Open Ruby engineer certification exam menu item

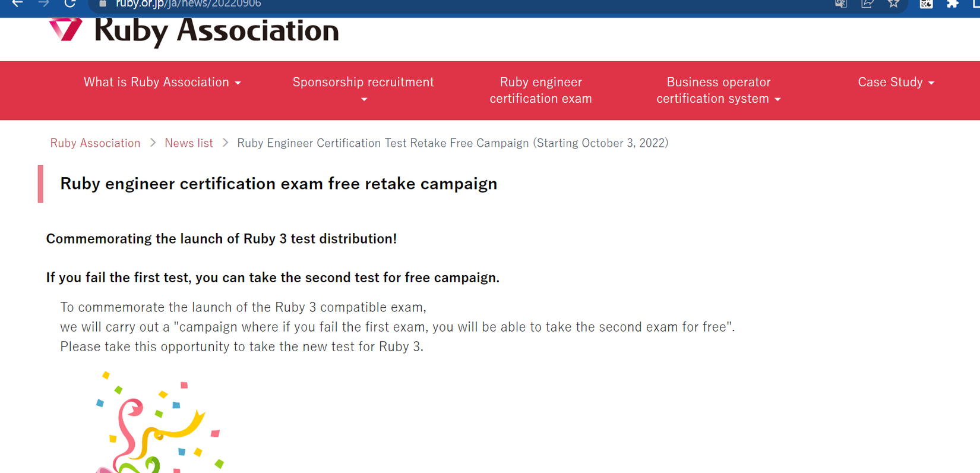pos(541,90)
